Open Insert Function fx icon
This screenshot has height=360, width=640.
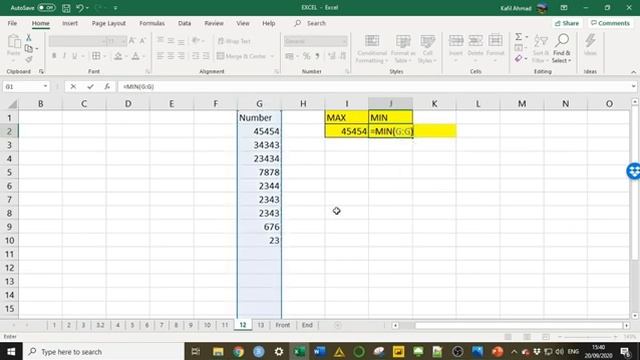107,87
